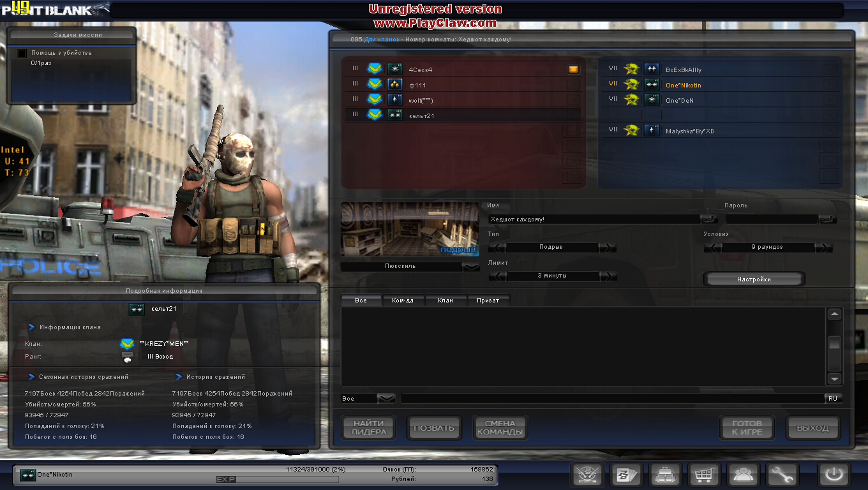Viewport: 868px width, 490px height.
Task: Click the rank badge next to Malyshka*By*XD
Action: tap(652, 130)
